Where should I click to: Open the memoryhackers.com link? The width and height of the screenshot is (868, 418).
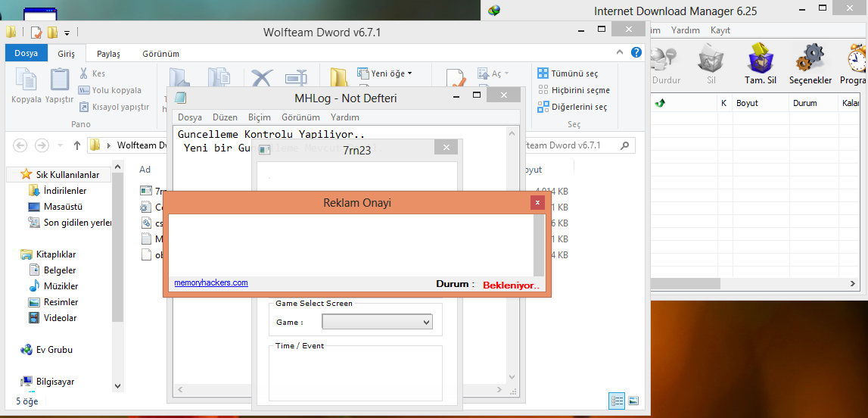211,282
